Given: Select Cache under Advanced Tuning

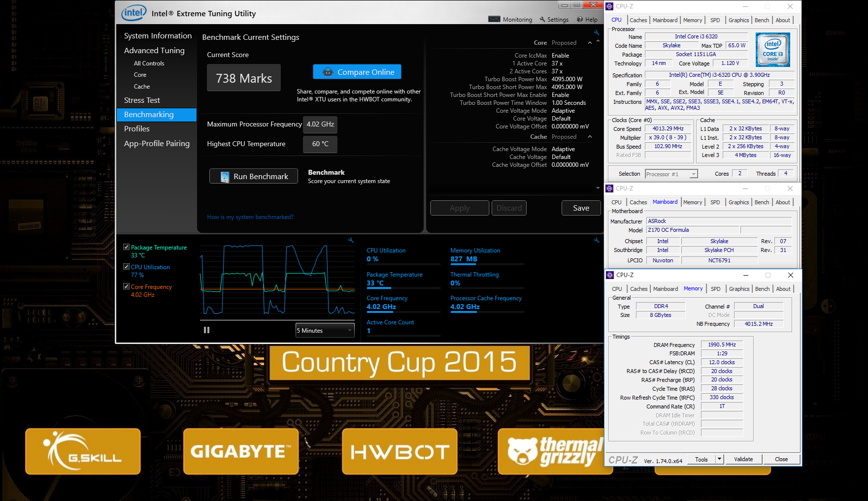Looking at the screenshot, I should coord(142,87).
